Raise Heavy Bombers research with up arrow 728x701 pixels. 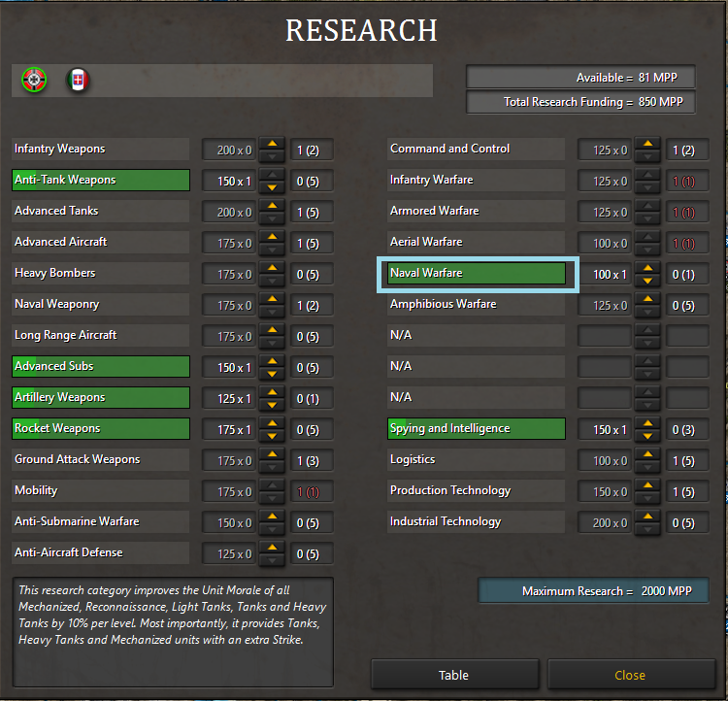point(273,268)
